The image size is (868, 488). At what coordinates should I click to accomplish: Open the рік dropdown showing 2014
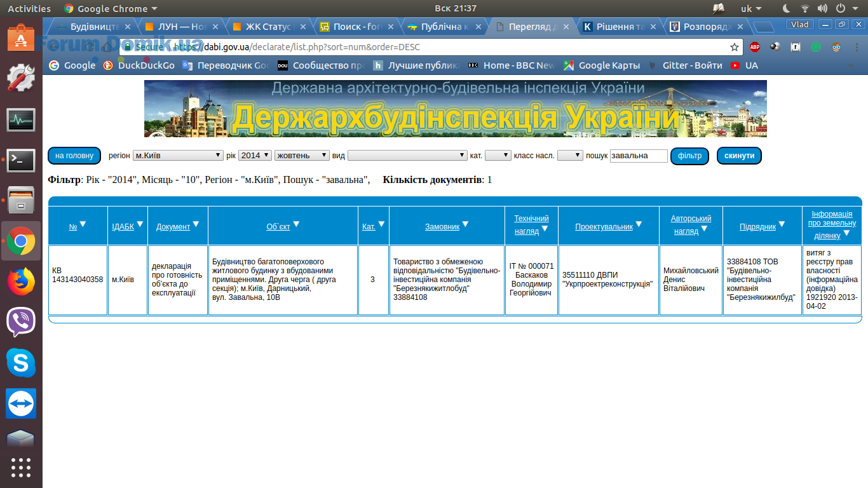point(255,155)
